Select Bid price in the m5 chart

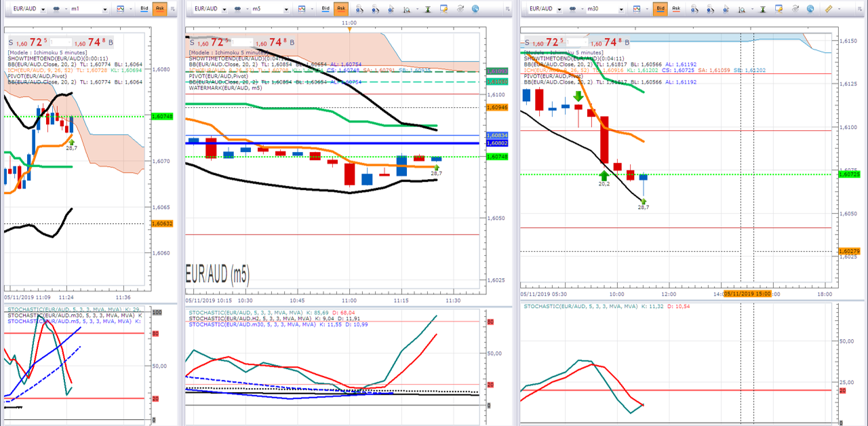click(x=325, y=9)
